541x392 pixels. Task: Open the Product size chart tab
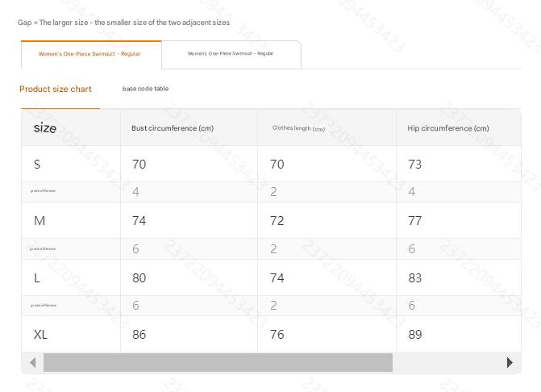point(56,89)
